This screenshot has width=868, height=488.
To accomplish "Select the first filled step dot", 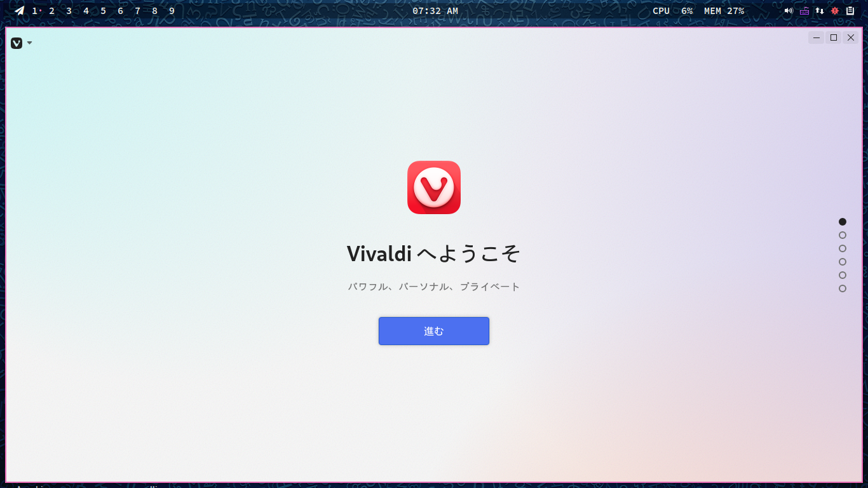I will tap(843, 222).
